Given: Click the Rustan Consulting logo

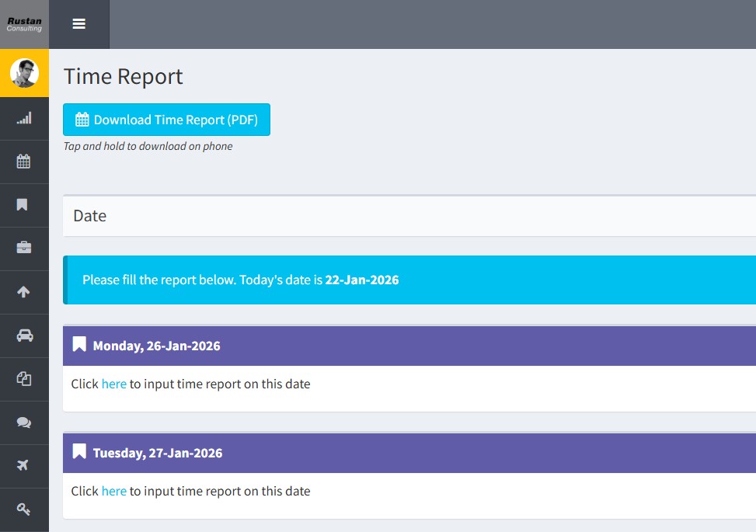Looking at the screenshot, I should [x=24, y=24].
